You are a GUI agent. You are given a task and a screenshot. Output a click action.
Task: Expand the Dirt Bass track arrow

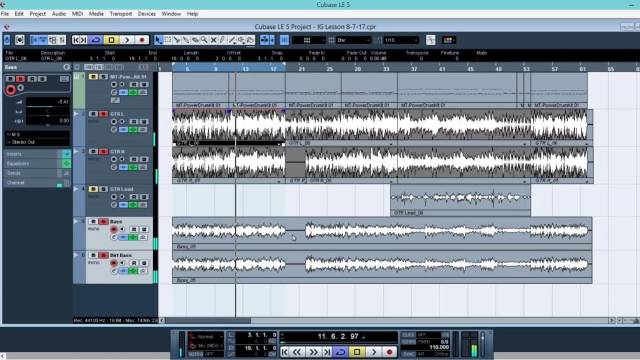coord(76,255)
